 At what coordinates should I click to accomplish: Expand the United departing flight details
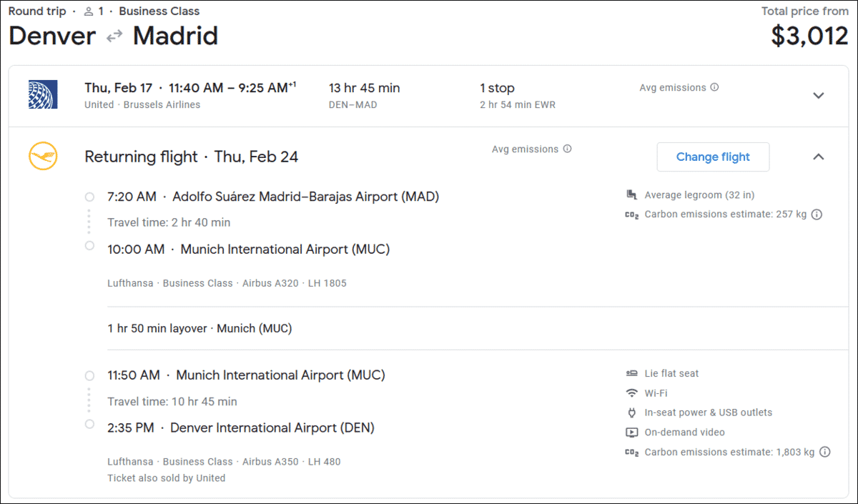click(819, 95)
